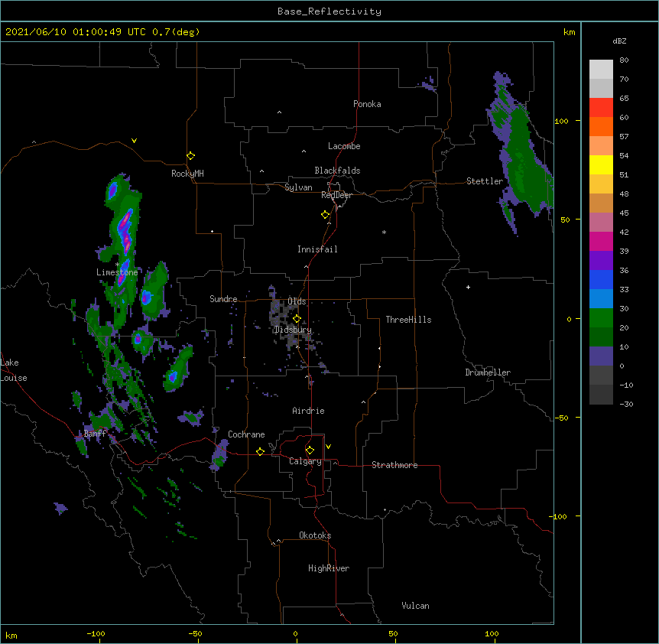Image resolution: width=659 pixels, height=644 pixels.
Task: Click the Olds city label
Action: [297, 301]
